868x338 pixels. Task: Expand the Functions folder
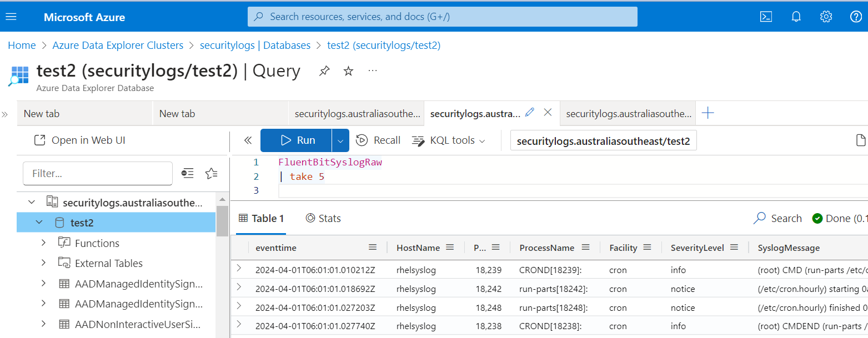[44, 243]
